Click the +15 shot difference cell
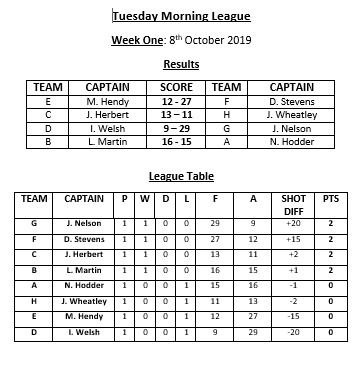This screenshot has width=362, height=388. tap(293, 239)
